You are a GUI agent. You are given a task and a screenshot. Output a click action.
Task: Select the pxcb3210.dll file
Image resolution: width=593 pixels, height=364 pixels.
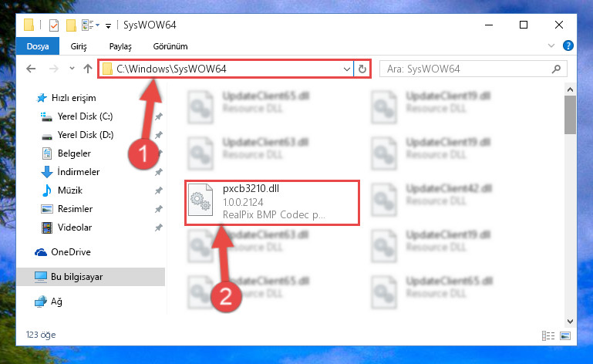272,202
